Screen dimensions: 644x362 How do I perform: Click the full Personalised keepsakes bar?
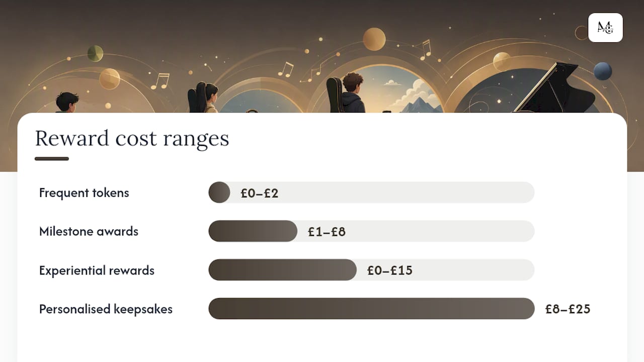pyautogui.click(x=371, y=308)
